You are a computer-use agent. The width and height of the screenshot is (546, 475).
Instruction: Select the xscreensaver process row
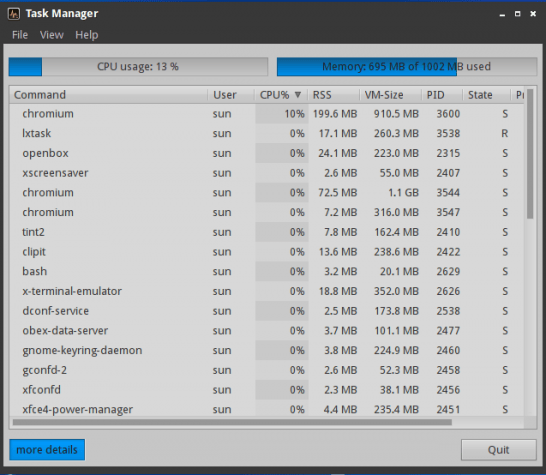click(x=266, y=173)
